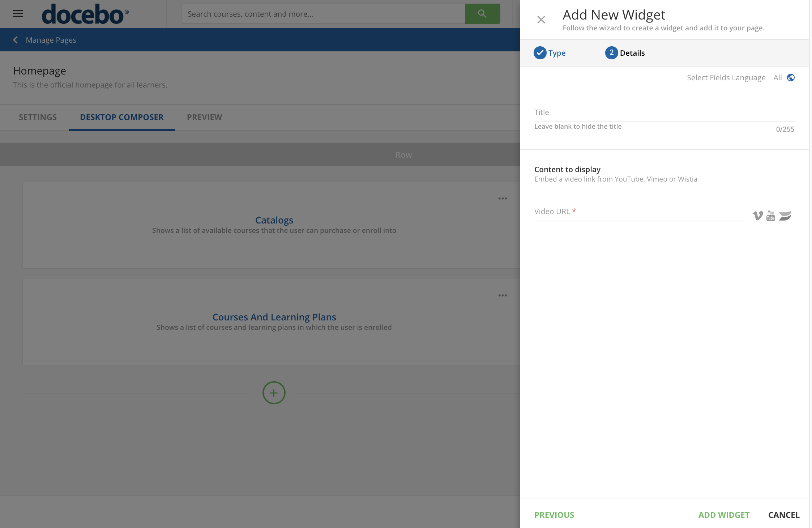Click the green search magnifier button
Viewport: 812px width, 528px height.
click(482, 14)
